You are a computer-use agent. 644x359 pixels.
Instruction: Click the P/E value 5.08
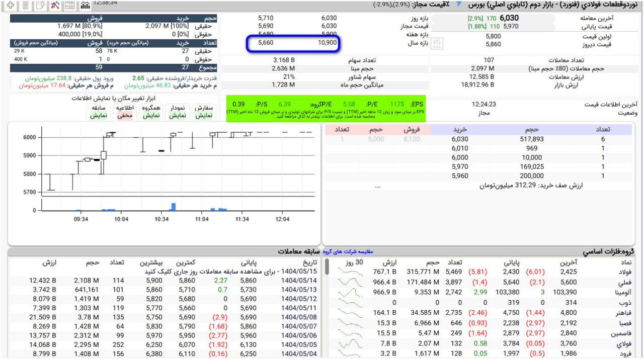coord(349,104)
